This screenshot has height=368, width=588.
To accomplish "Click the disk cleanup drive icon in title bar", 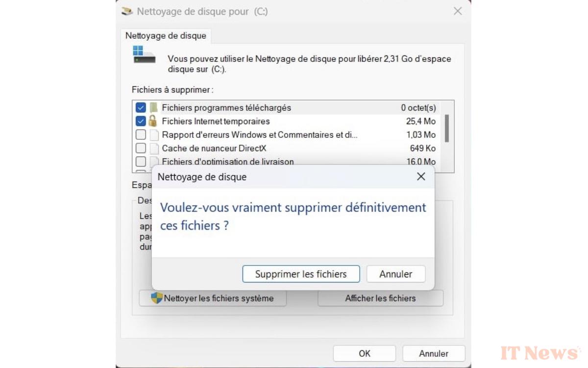I will coord(127,11).
